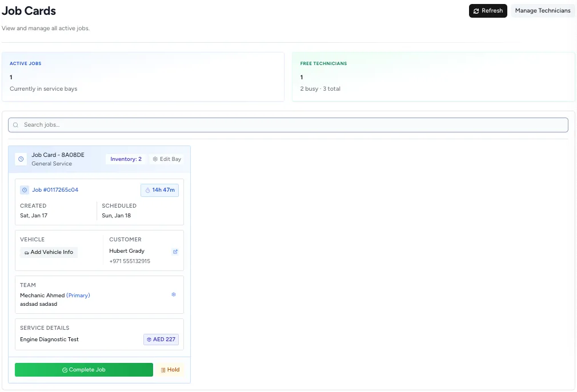Click the customer name Hubert Grady
The height and width of the screenshot is (392, 577).
(127, 251)
